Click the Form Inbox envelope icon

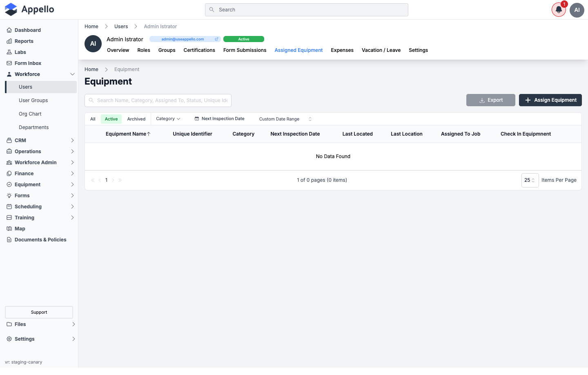[x=9, y=63]
